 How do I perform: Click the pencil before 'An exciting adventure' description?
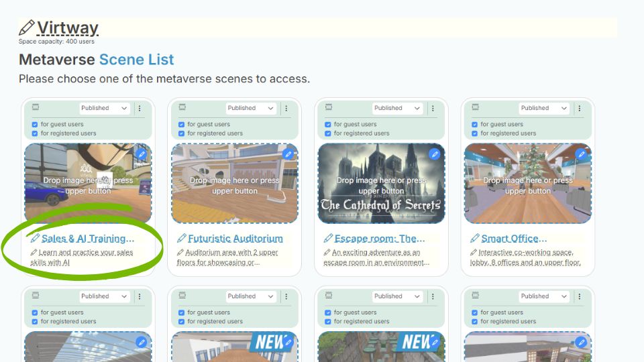pos(327,253)
